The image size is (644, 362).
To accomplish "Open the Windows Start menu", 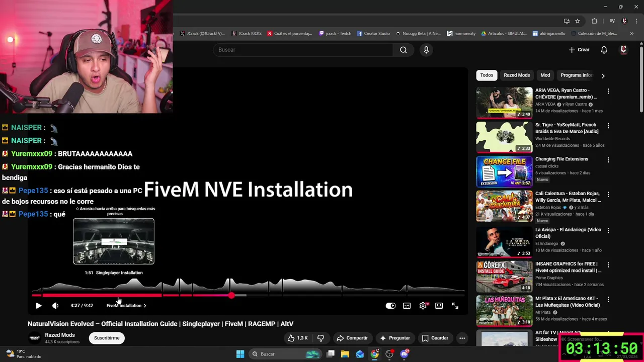I will [240, 354].
